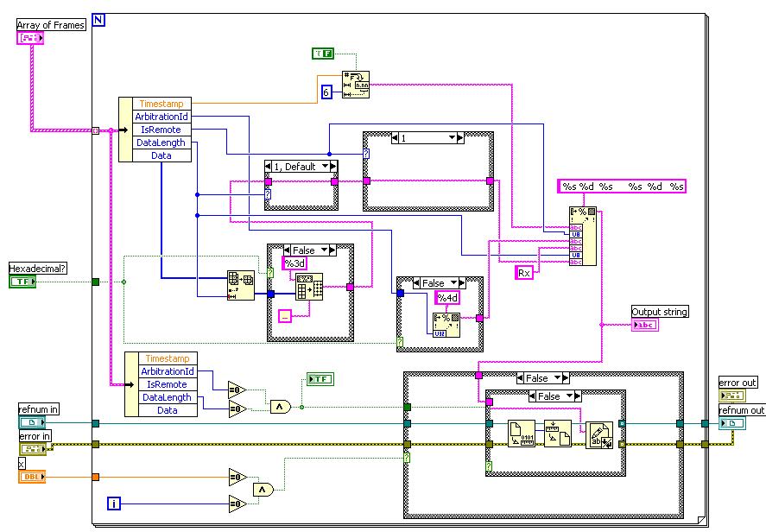Select the Get File Size node
This screenshot has height=532, width=766.
(522, 434)
